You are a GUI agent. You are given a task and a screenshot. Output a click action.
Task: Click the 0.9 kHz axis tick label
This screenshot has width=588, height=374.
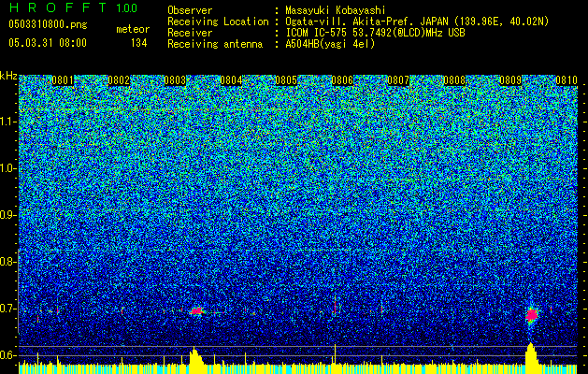7,215
